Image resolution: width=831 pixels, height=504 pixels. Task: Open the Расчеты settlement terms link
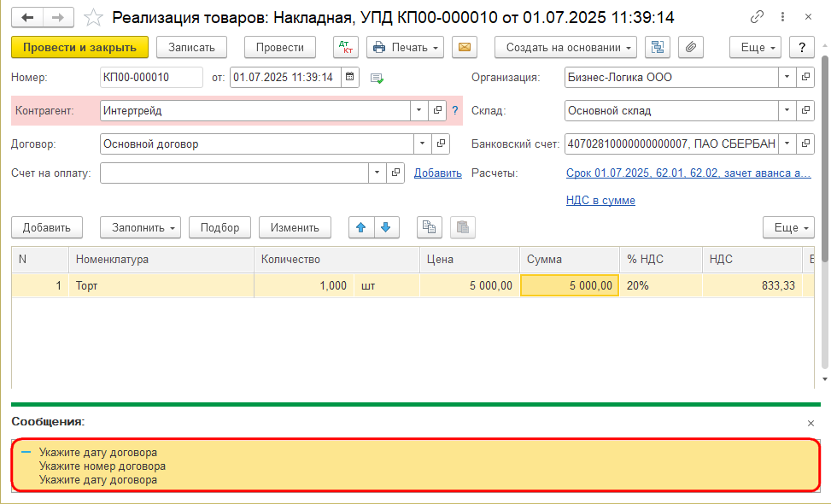coord(688,173)
